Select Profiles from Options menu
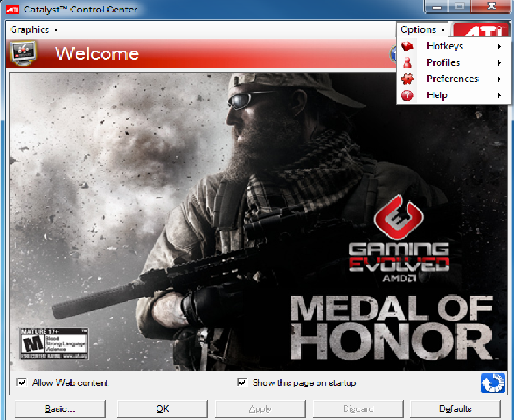Viewport: 525px width, 420px height. coord(453,63)
